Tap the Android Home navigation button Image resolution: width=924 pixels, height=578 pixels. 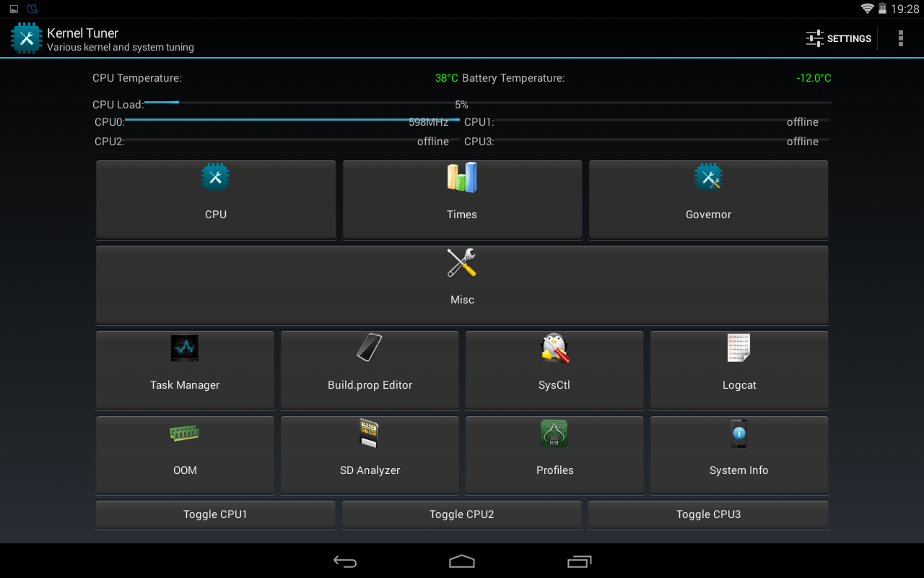point(462,561)
